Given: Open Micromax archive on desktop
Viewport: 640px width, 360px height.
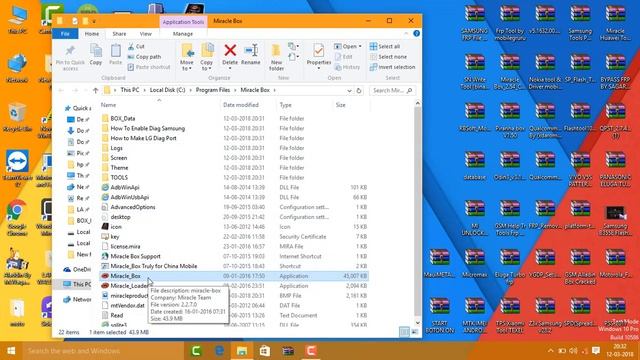Looking at the screenshot, I should [x=474, y=263].
